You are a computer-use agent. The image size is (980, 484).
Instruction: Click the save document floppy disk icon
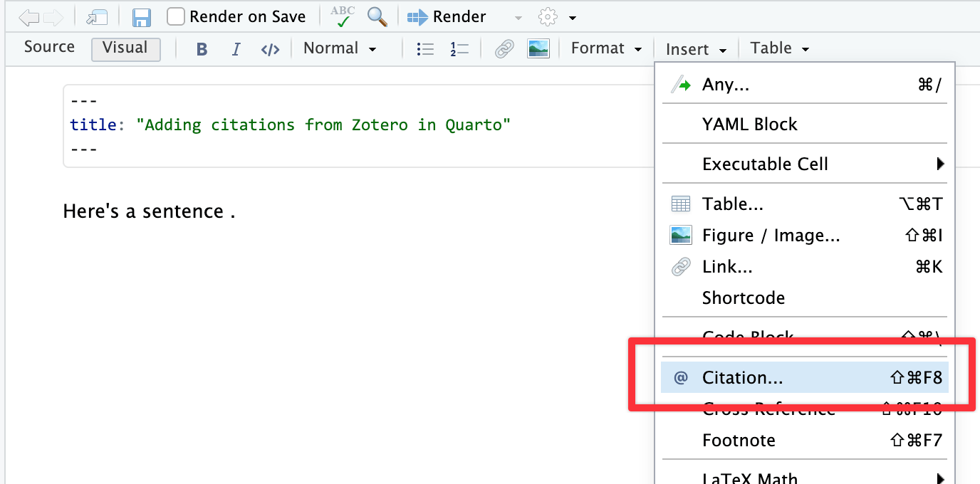(x=142, y=17)
